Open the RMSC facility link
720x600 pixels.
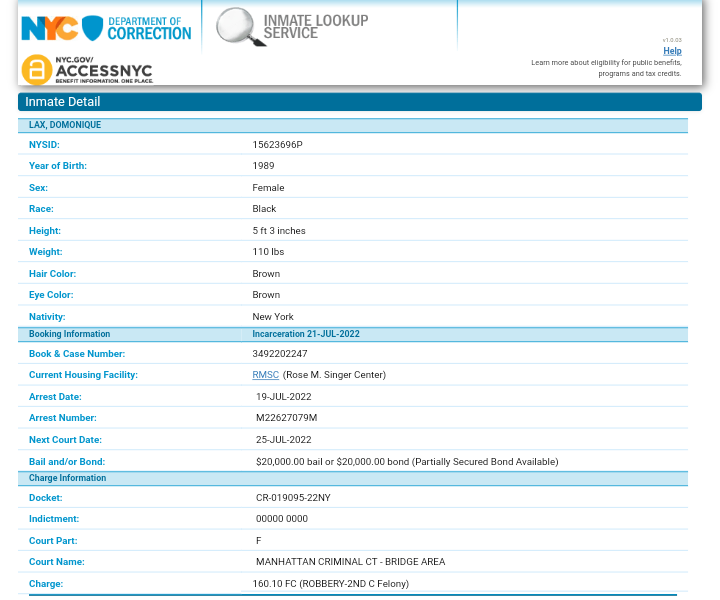[265, 375]
